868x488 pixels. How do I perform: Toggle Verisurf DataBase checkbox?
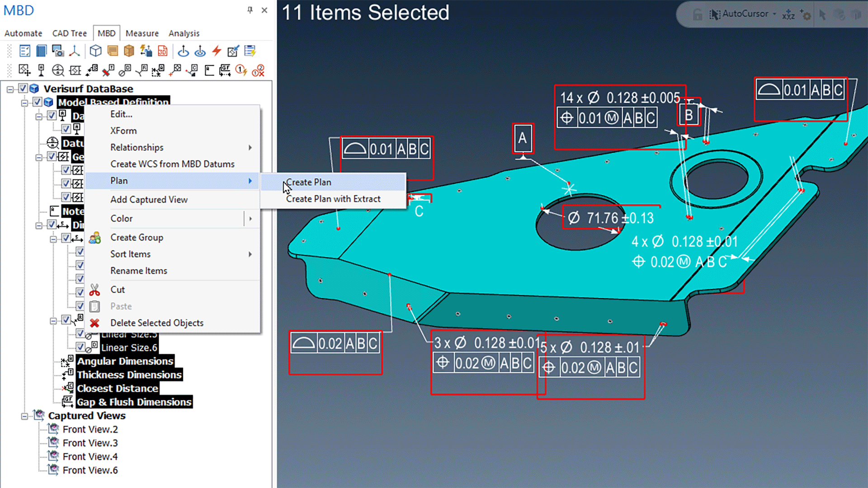(23, 89)
